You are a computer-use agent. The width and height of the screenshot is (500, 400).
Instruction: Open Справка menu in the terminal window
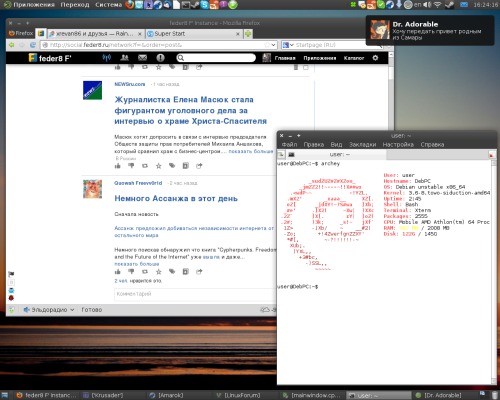pos(432,144)
